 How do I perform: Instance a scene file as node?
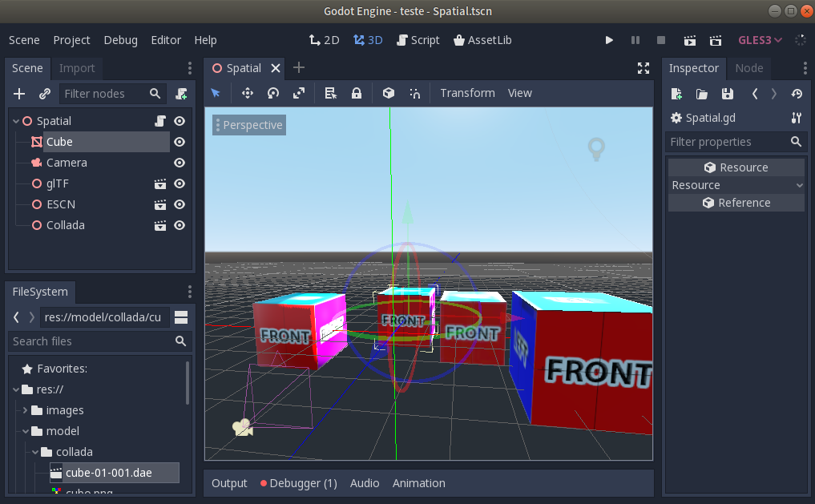point(45,94)
